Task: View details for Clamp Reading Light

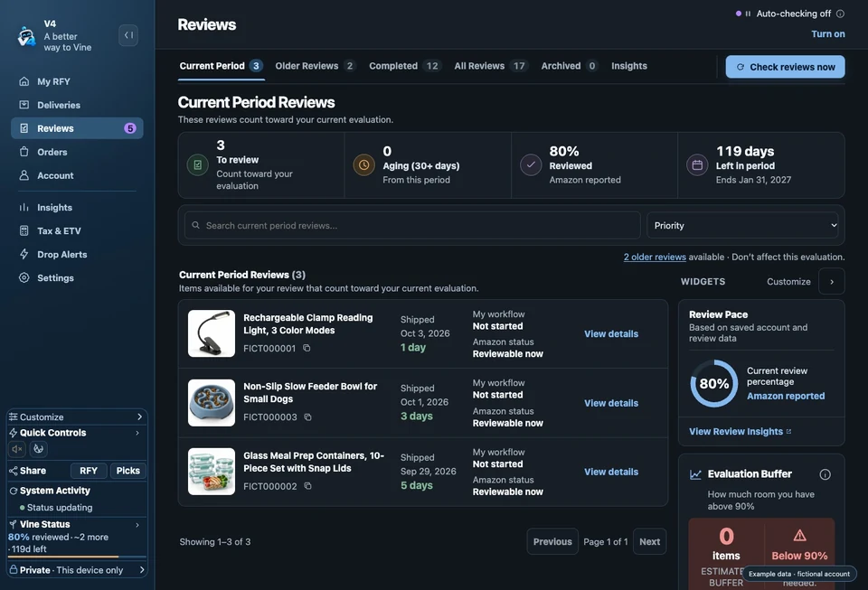Action: click(x=611, y=334)
